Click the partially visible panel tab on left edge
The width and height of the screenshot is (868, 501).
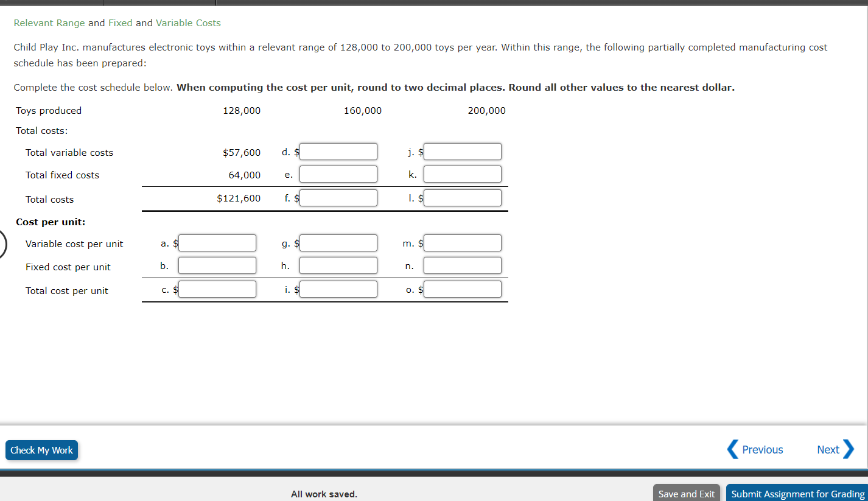coord(2,243)
